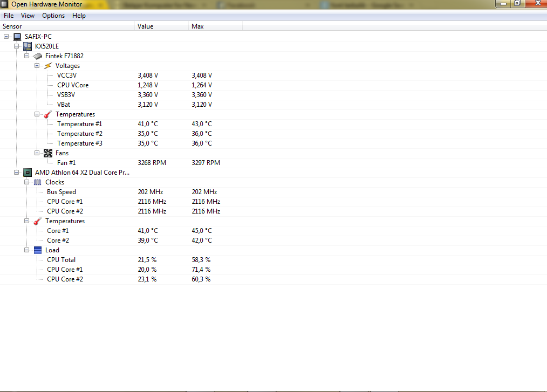Click the 45,0 °C Core #1 max
Screen dimensions: 547x392
[x=202, y=231]
